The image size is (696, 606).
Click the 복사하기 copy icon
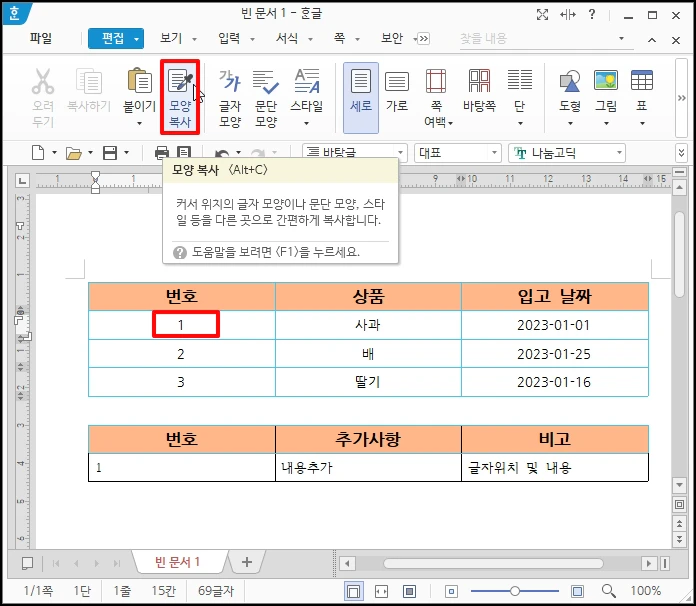[x=89, y=81]
